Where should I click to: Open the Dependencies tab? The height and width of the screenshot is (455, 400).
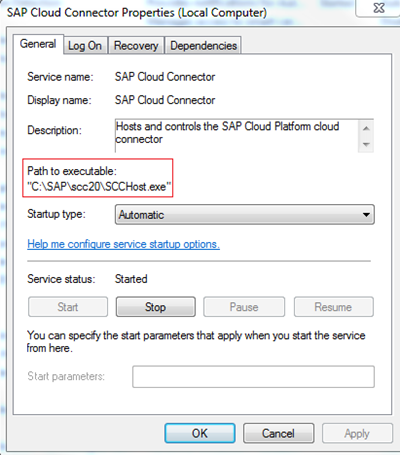pyautogui.click(x=203, y=46)
